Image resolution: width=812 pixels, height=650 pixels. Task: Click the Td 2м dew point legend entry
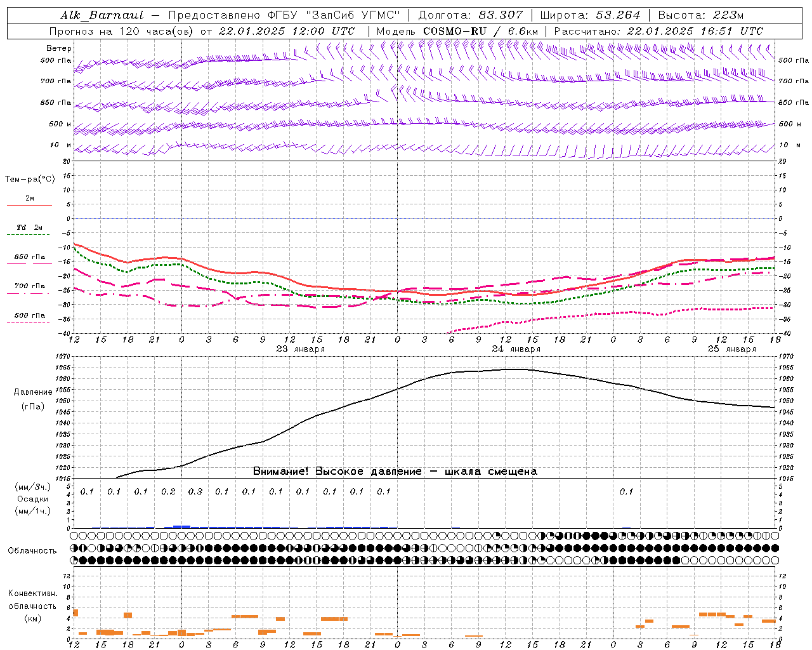[29, 227]
